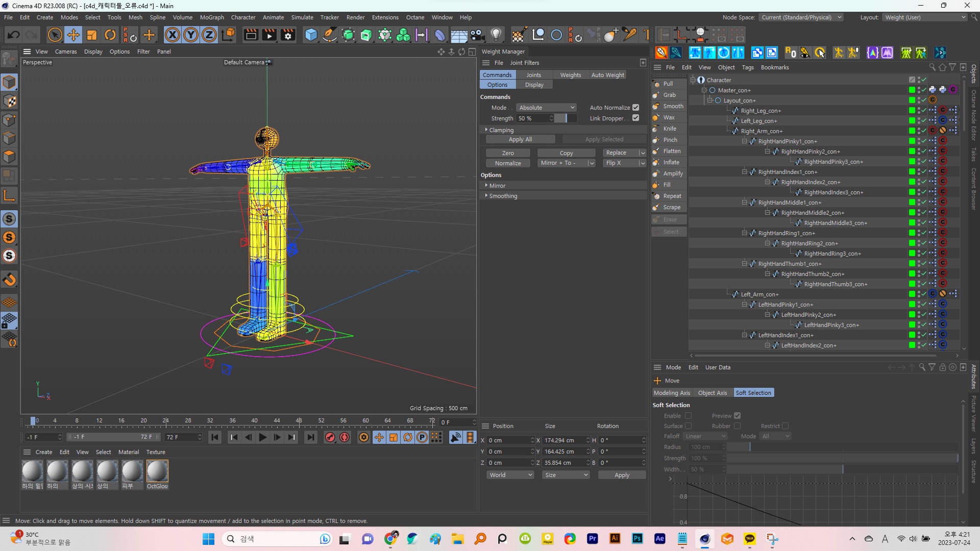Open the Mode dropdown in Weight Manager
The image size is (980, 551).
click(x=546, y=107)
